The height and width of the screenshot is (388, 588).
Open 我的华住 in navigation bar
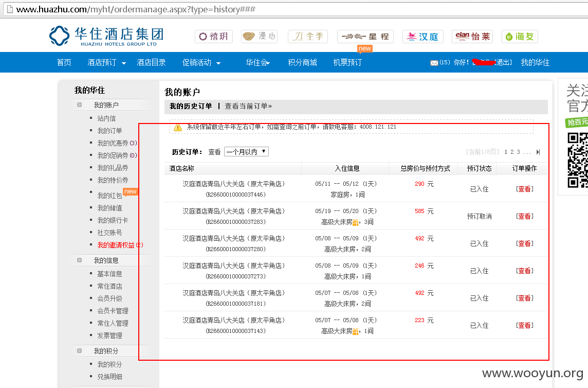point(535,62)
